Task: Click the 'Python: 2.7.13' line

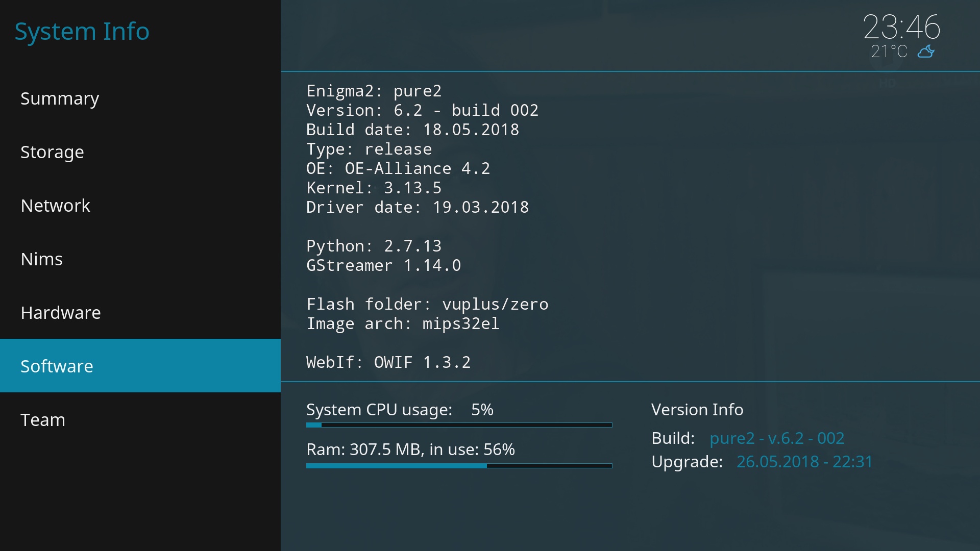Action: click(x=374, y=246)
